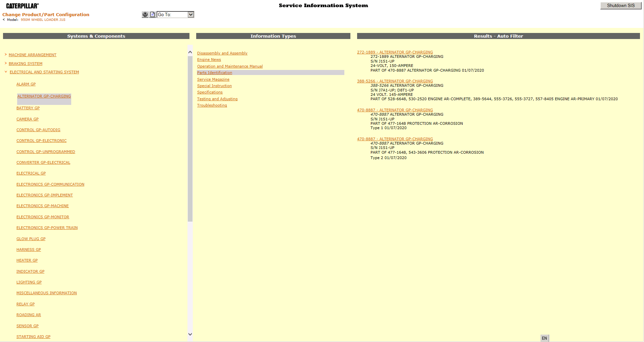This screenshot has height=342, width=644.
Task: Open Operation and Maintenance Manual
Action: pos(230,66)
